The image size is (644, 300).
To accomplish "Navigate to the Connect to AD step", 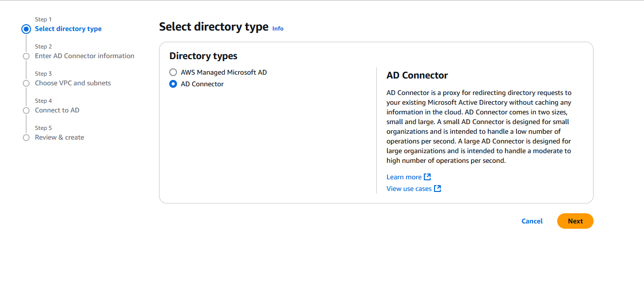I will pos(57,110).
